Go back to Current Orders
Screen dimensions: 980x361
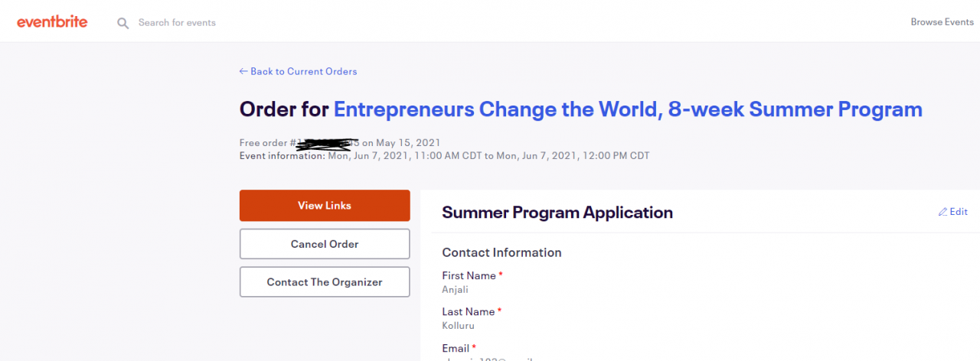pos(298,71)
